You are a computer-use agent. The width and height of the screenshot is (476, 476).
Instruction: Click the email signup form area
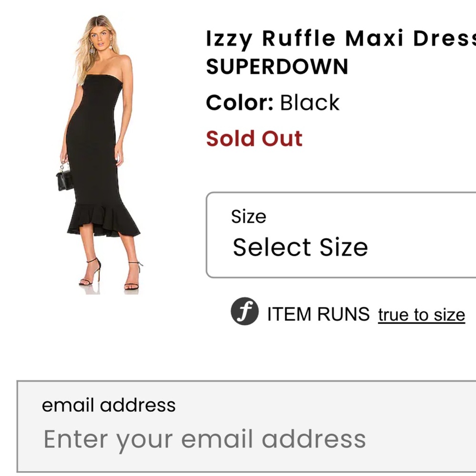(x=238, y=428)
